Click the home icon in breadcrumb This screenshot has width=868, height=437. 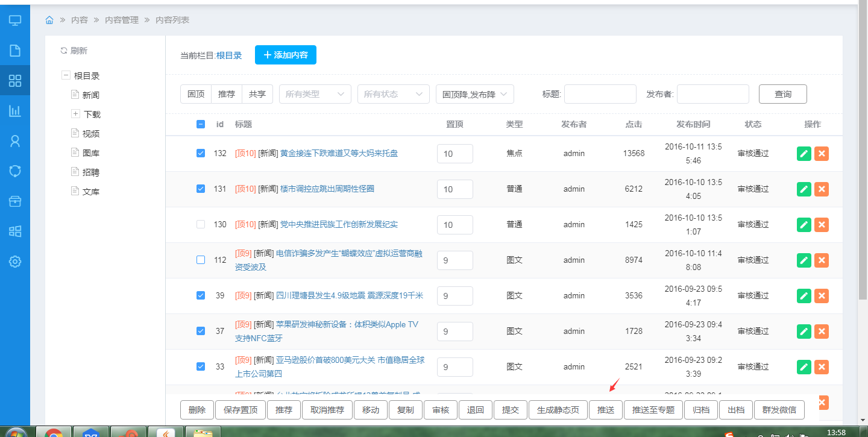point(49,20)
